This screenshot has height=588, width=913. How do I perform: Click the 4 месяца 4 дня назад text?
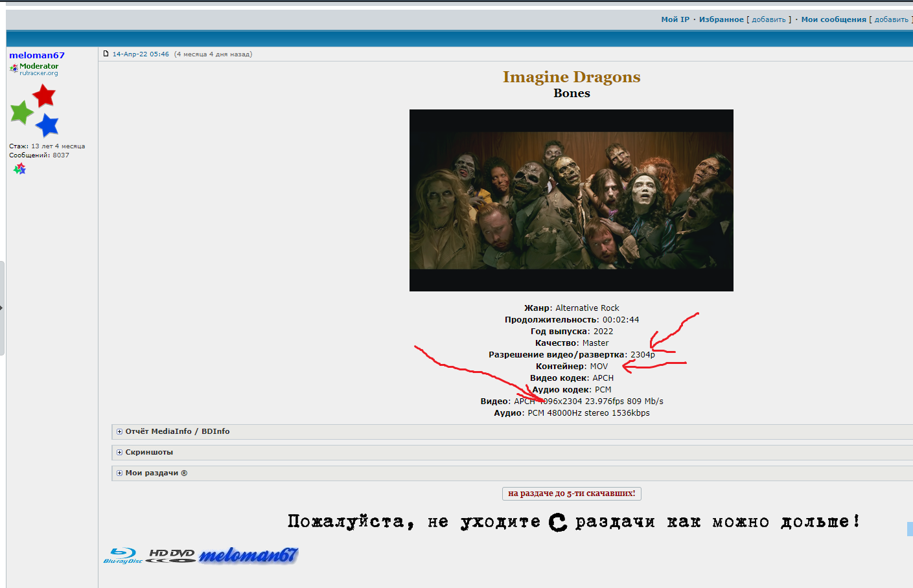(213, 54)
